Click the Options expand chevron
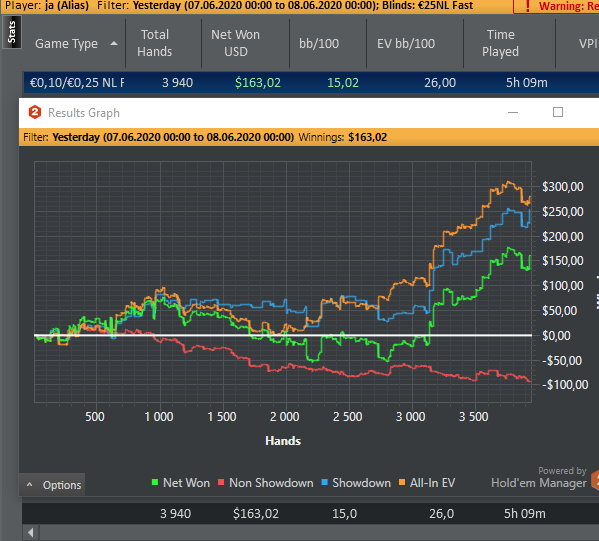599x541 pixels. [29, 485]
